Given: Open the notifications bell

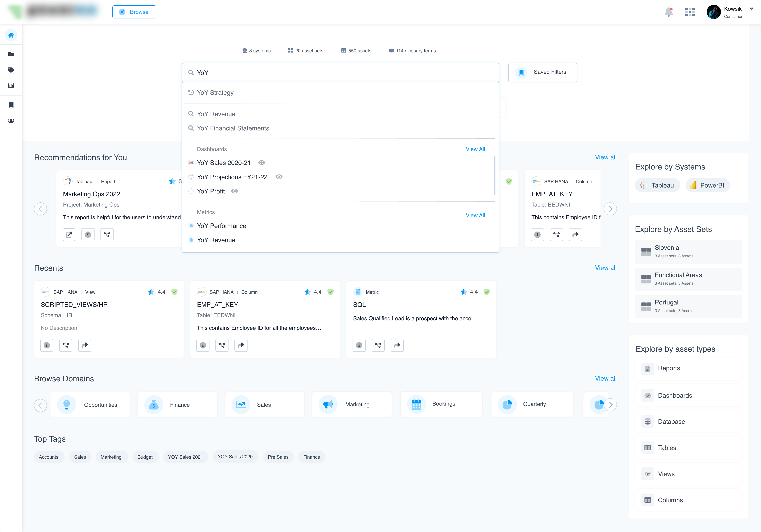Looking at the screenshot, I should [x=668, y=12].
